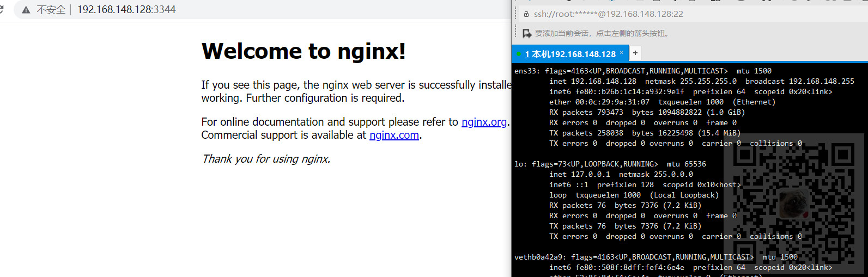
Task: Click the inet6 fe80::b26b:1c14:a932:9e1f line
Action: tap(691, 91)
